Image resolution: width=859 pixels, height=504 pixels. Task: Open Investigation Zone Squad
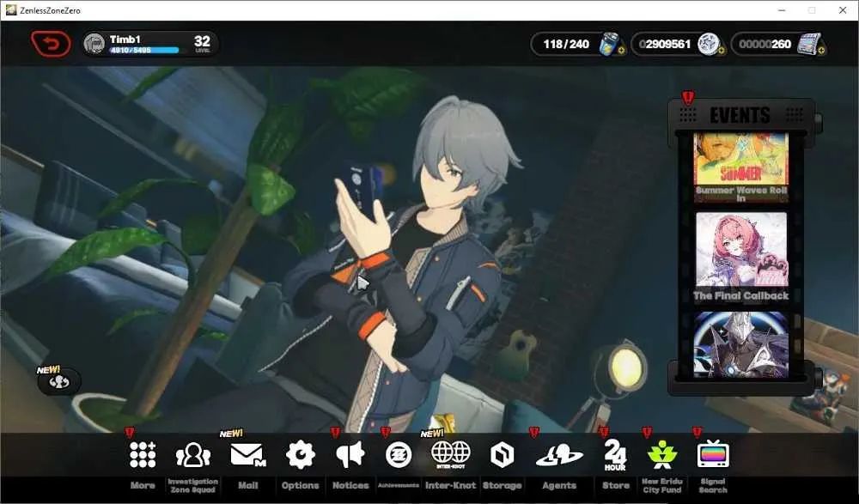click(x=192, y=455)
